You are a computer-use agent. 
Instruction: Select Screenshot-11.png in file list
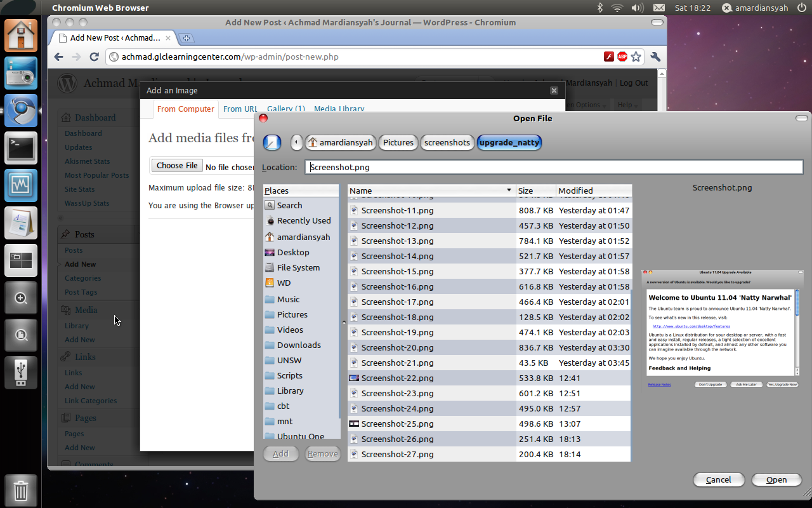pos(489,210)
